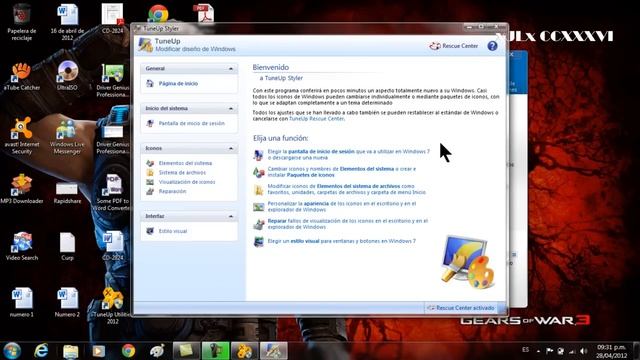This screenshot has width=640, height=360.
Task: Launch Internet Explorer from taskbar
Action: [x=41, y=351]
